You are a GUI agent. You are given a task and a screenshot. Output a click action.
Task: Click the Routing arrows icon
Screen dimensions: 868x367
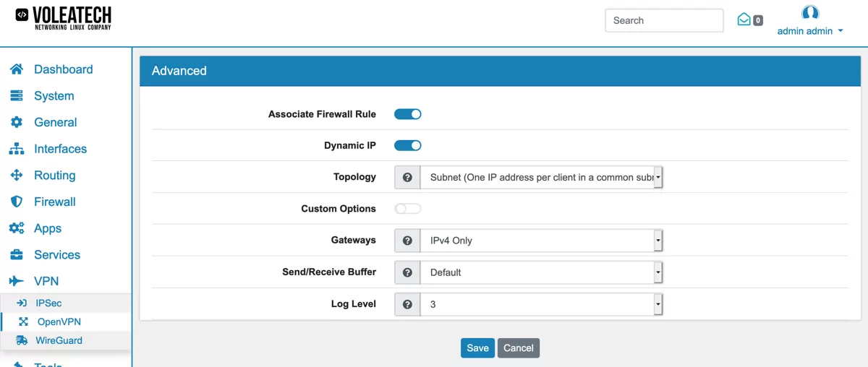click(x=17, y=176)
